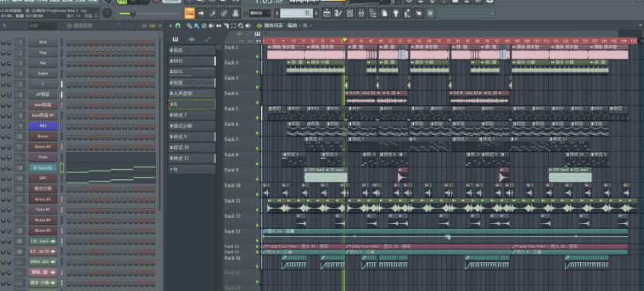Show audio clips via waveform icon in picker
This screenshot has width=644, height=291.
(x=192, y=39)
